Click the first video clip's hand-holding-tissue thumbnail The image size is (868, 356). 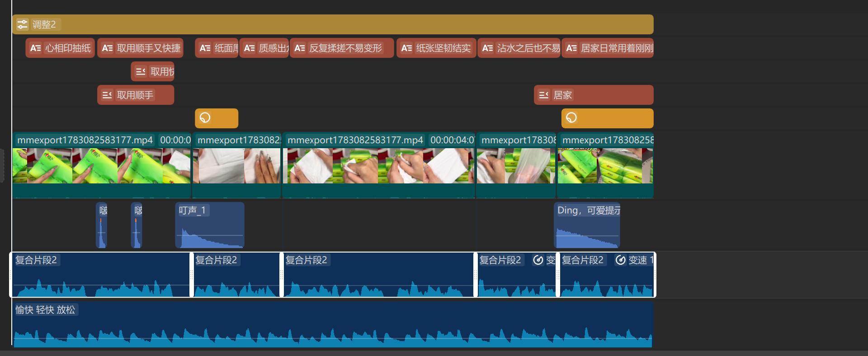tap(50, 166)
